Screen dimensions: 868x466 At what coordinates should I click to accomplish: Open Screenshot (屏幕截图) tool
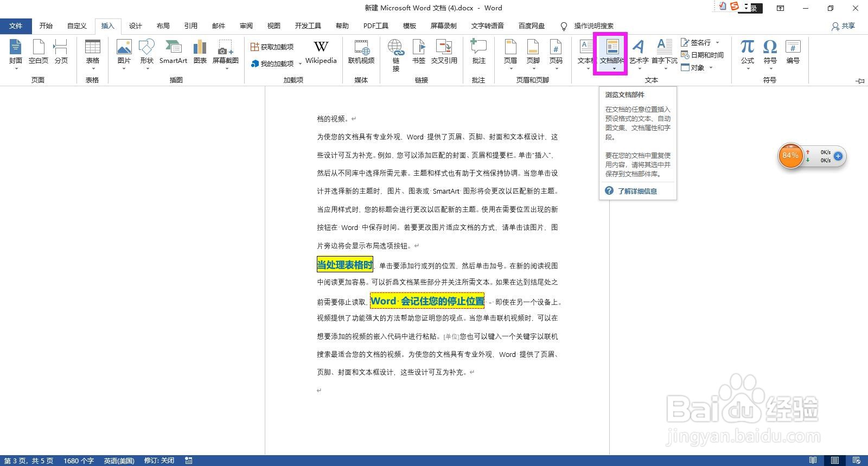pyautogui.click(x=226, y=54)
